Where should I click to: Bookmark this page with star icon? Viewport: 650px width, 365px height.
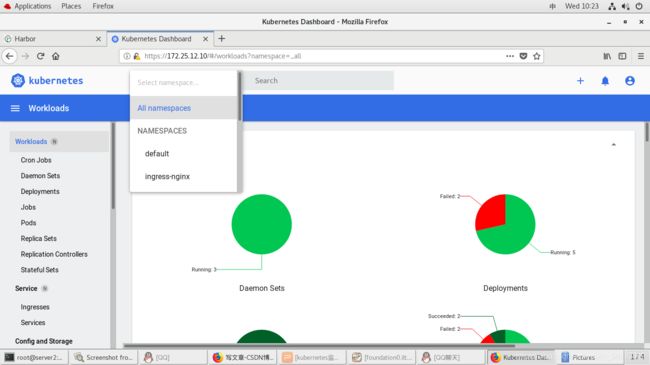(x=536, y=56)
